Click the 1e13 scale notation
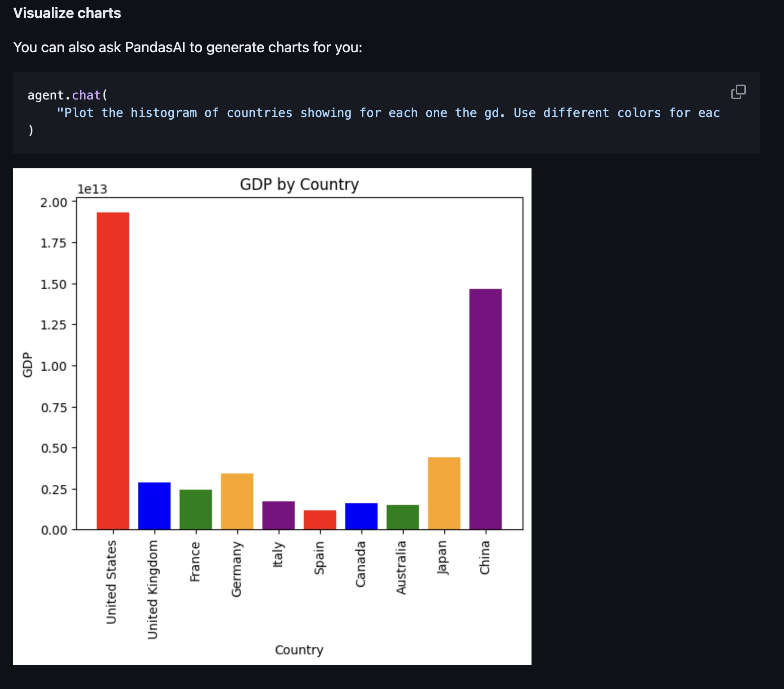 point(92,189)
